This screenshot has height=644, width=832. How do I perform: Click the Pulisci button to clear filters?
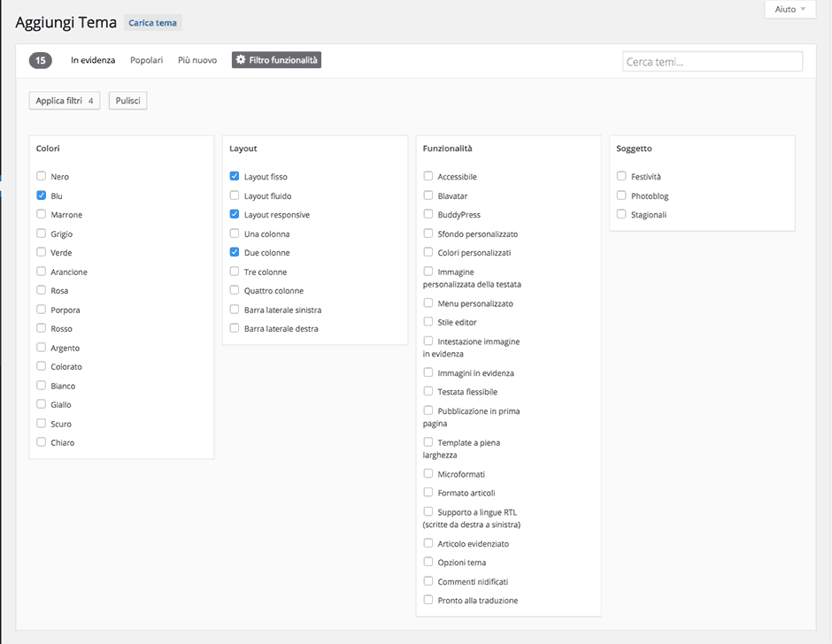(x=127, y=101)
